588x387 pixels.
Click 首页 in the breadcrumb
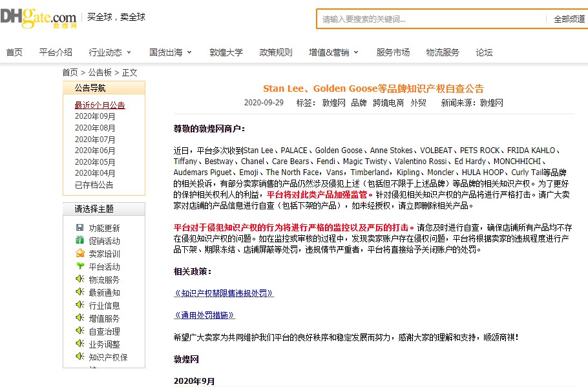[70, 72]
